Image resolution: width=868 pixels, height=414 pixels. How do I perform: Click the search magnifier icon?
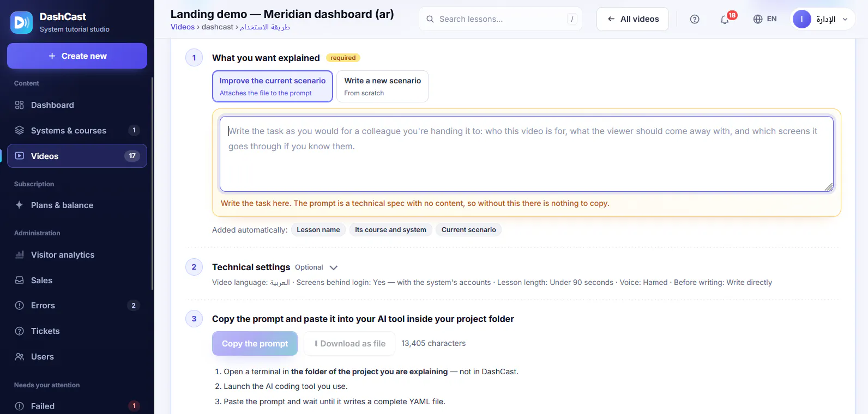[x=430, y=19]
